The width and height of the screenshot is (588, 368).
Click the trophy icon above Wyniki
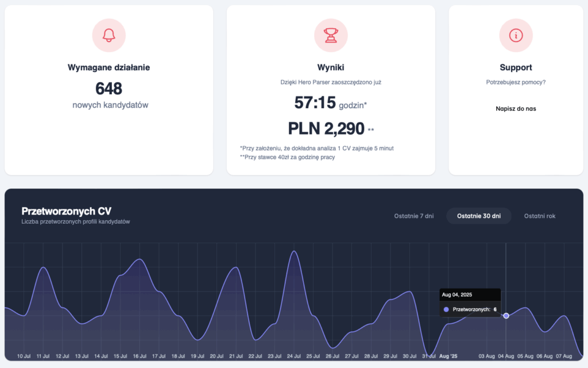coord(331,35)
